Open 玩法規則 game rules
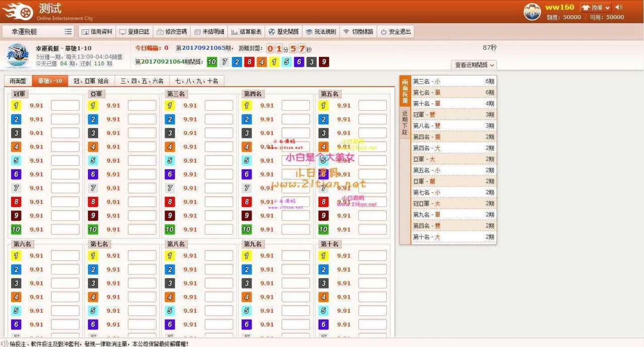 (x=320, y=32)
